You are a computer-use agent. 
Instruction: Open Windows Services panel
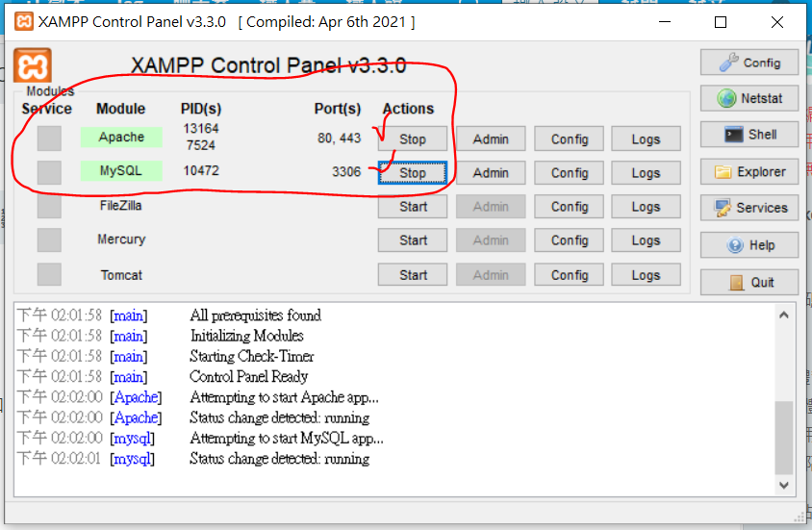(749, 208)
